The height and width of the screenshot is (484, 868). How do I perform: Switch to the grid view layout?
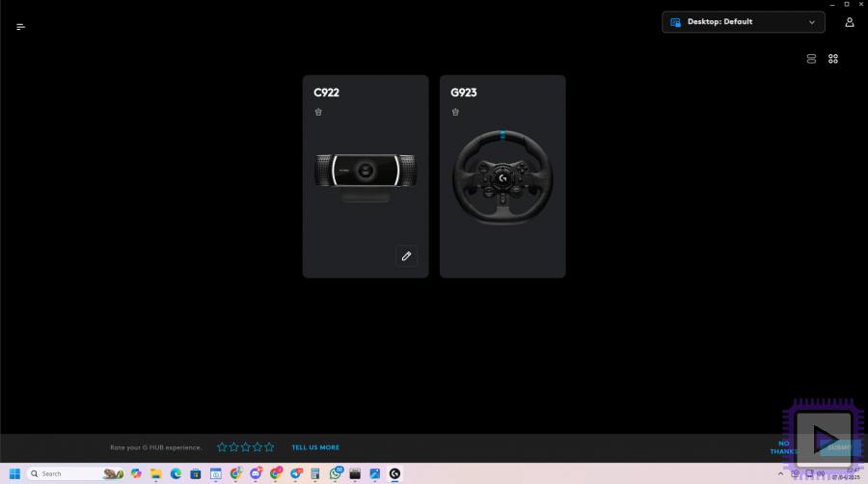[x=833, y=59]
